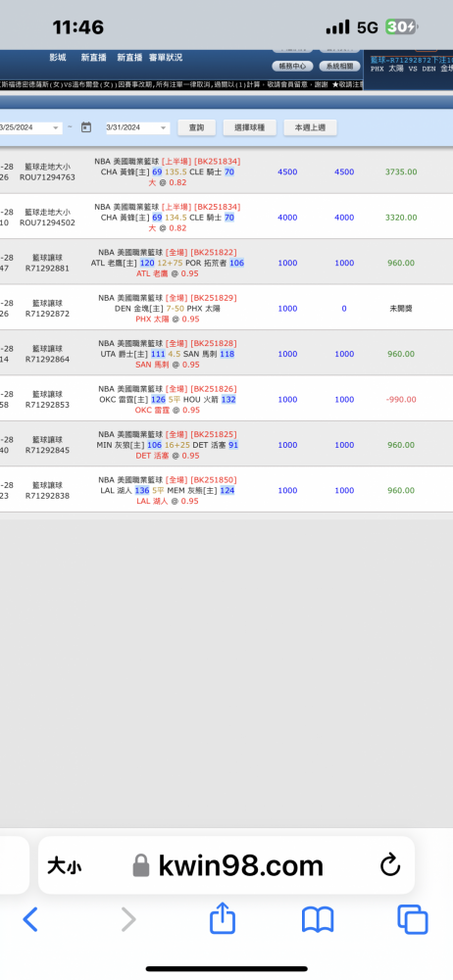Click the 未開獎 pending status
Screen dimensions: 453x980
click(401, 309)
